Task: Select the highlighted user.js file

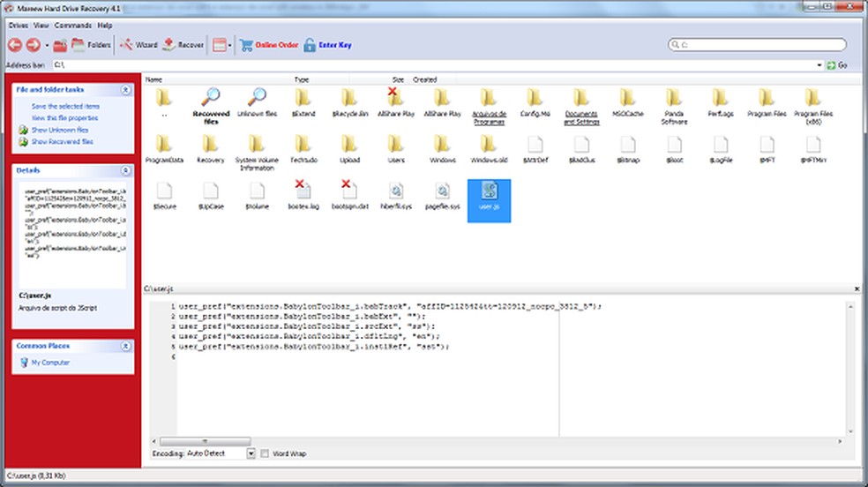Action: click(489, 200)
